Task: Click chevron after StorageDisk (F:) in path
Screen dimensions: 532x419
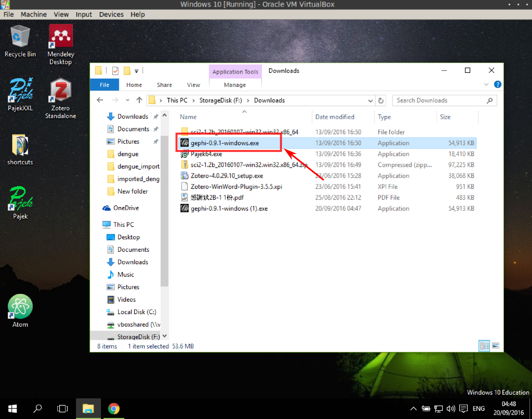Action: coord(248,101)
